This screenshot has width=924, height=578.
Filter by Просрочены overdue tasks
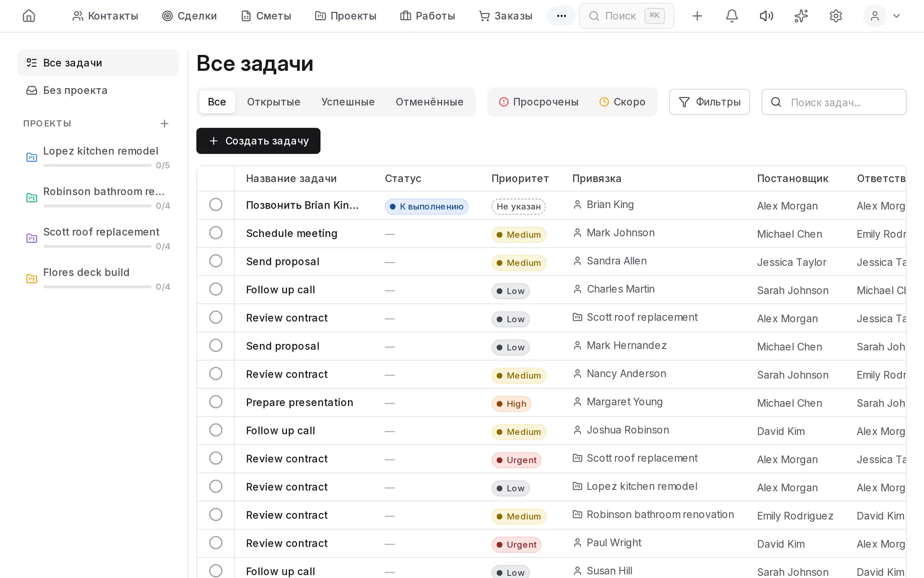(539, 102)
